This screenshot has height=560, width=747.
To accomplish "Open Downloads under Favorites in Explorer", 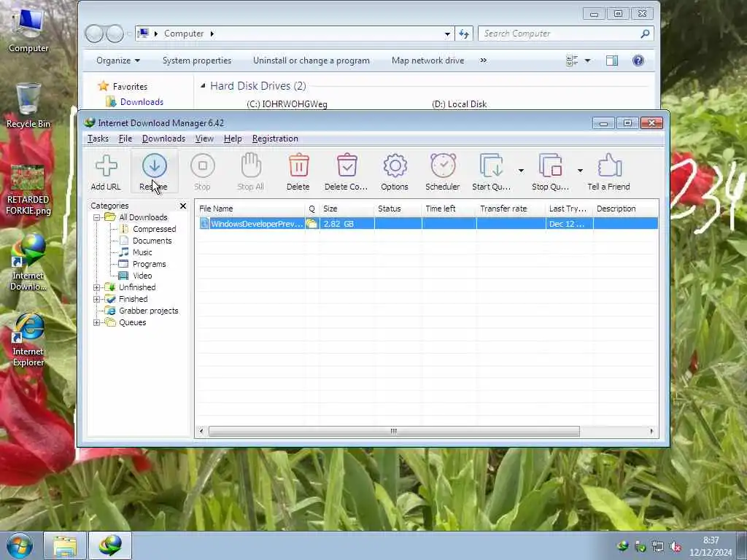I will [142, 102].
